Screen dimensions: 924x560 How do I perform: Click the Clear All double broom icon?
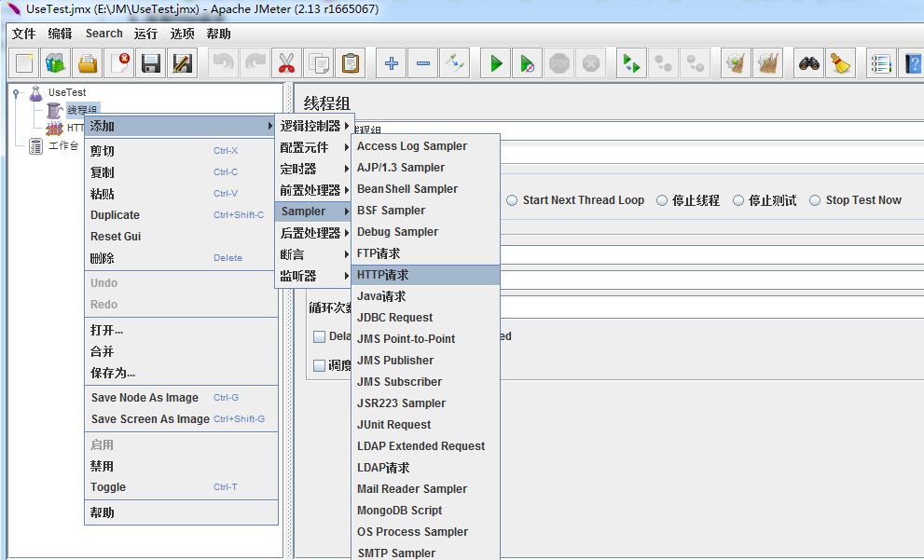pos(768,63)
